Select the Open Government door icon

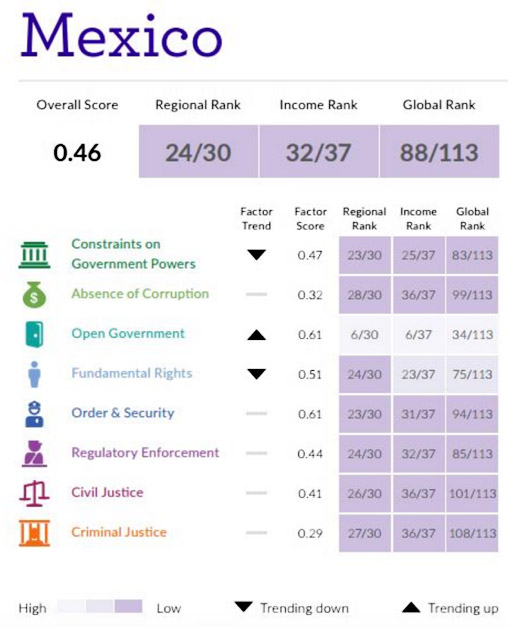(x=34, y=334)
